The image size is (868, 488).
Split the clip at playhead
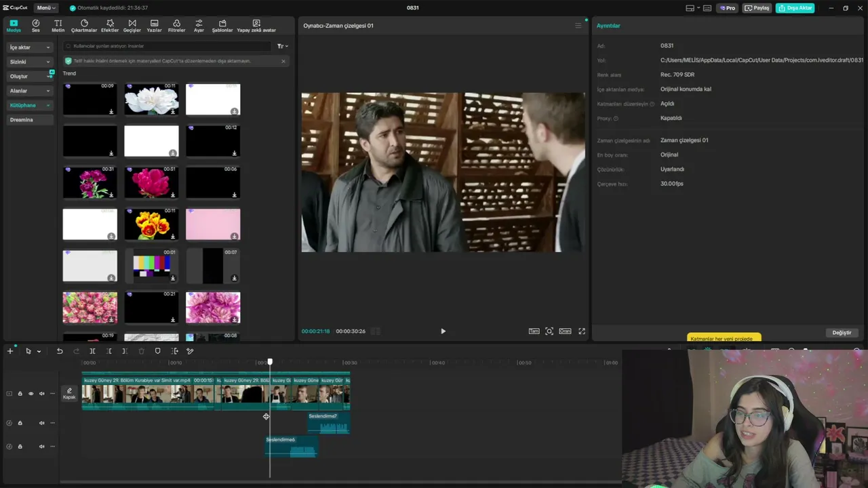point(92,351)
